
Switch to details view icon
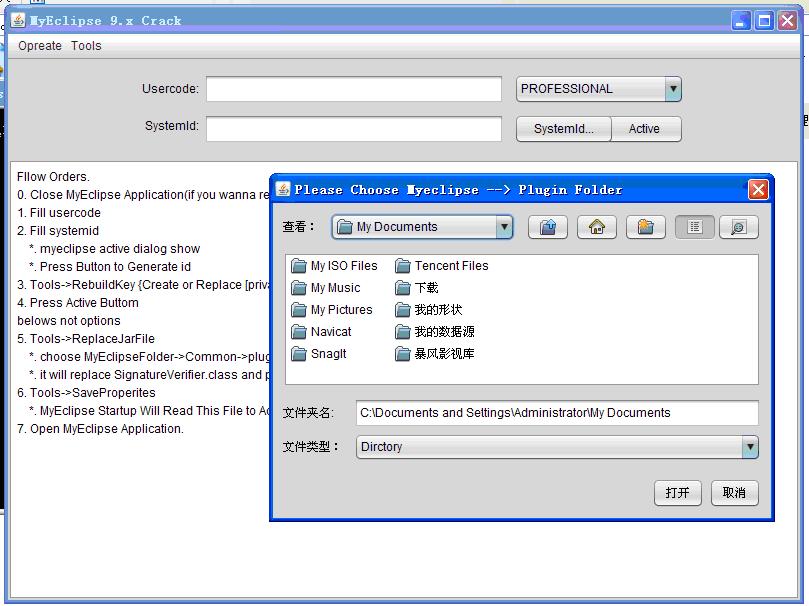click(739, 227)
